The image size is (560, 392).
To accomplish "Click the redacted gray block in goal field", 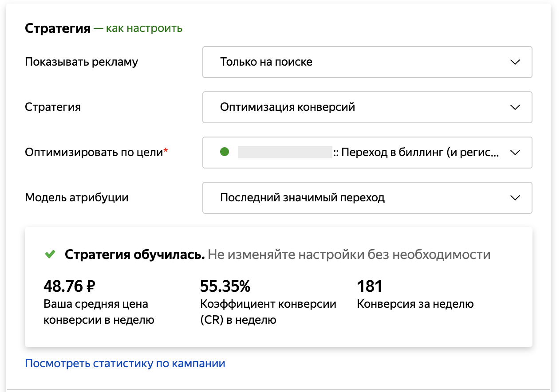I will coord(285,152).
